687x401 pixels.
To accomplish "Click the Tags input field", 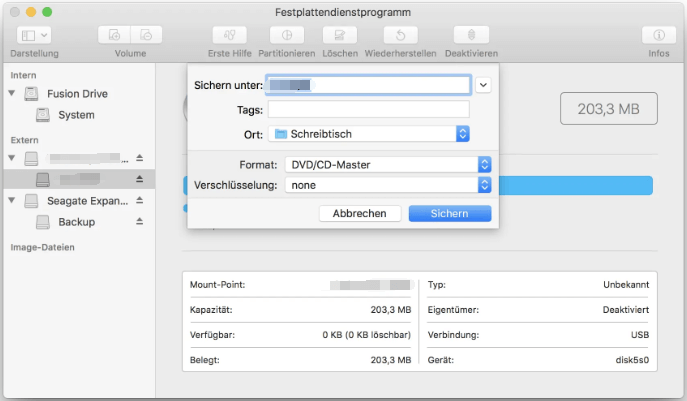I will click(368, 110).
